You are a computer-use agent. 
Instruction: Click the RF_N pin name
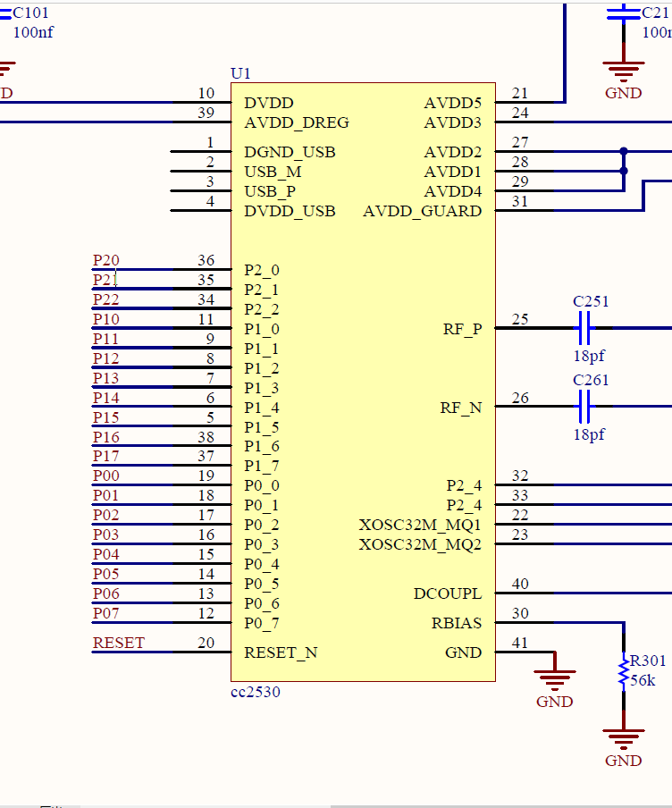[x=461, y=408]
